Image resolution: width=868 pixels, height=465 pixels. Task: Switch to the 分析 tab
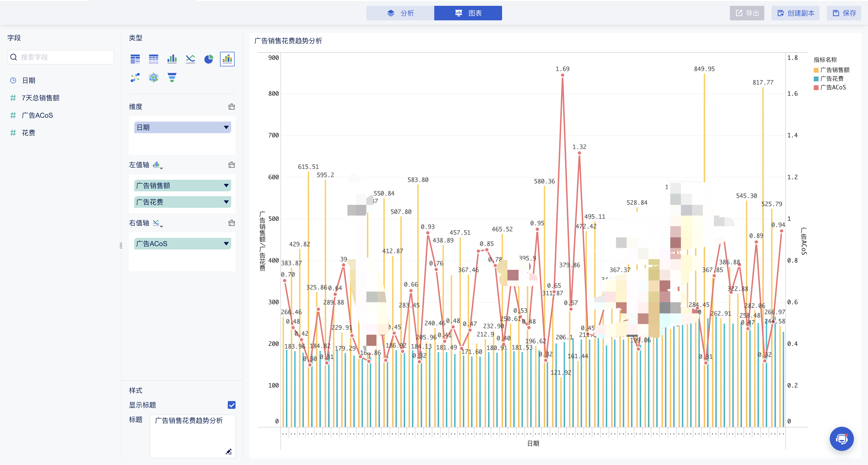pos(400,13)
